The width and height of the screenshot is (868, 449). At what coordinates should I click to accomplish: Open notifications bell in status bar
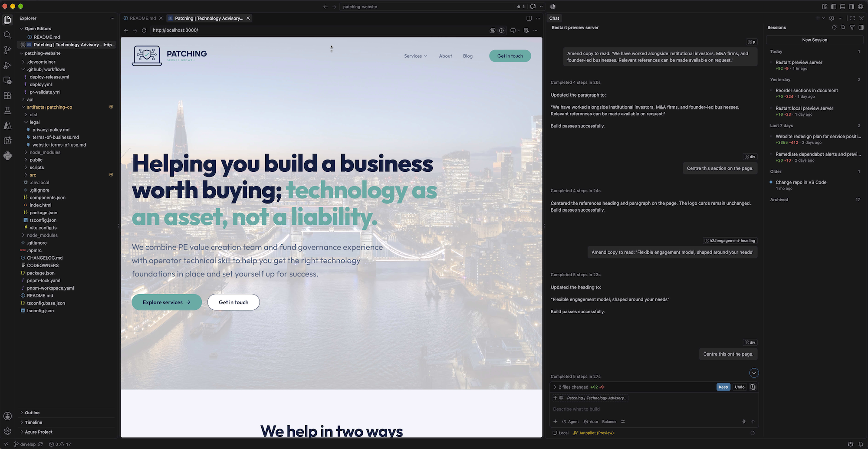tap(861, 444)
